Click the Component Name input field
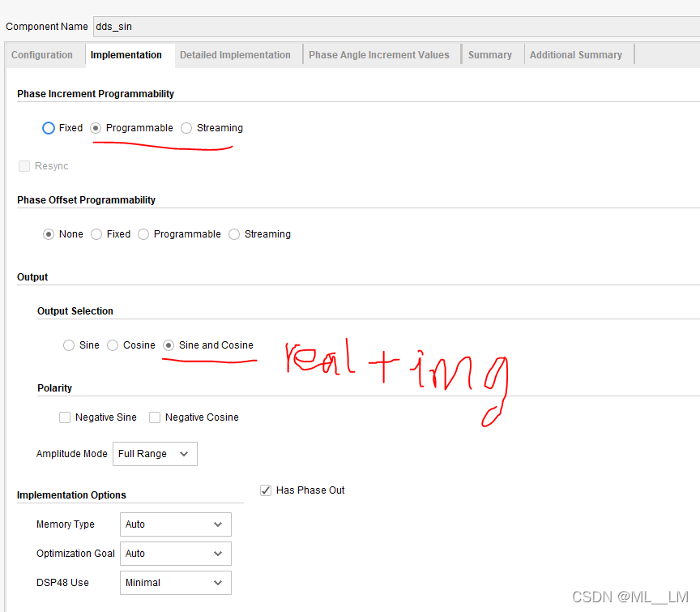700x612 pixels. [x=396, y=27]
